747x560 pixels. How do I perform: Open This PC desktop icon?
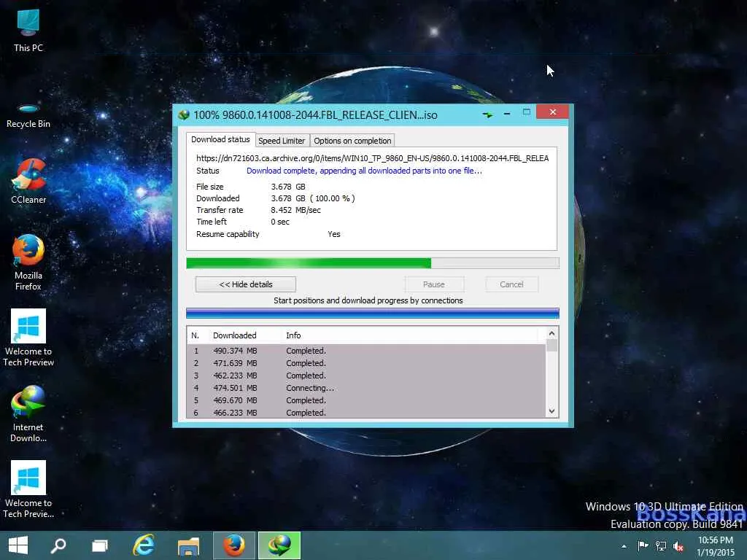[x=28, y=30]
